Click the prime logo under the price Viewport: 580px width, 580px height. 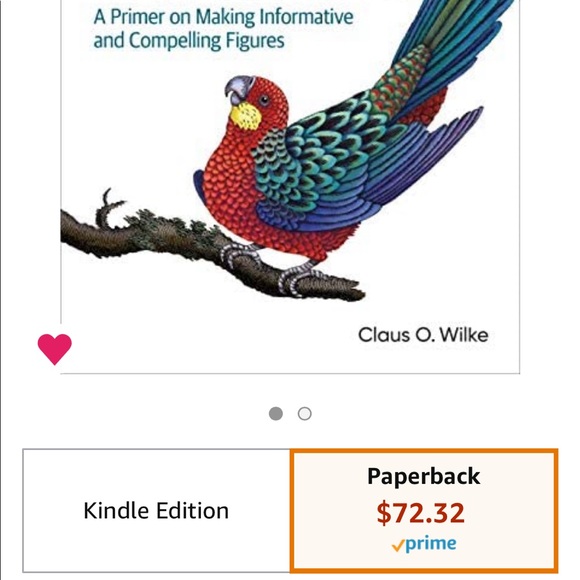pyautogui.click(x=424, y=544)
